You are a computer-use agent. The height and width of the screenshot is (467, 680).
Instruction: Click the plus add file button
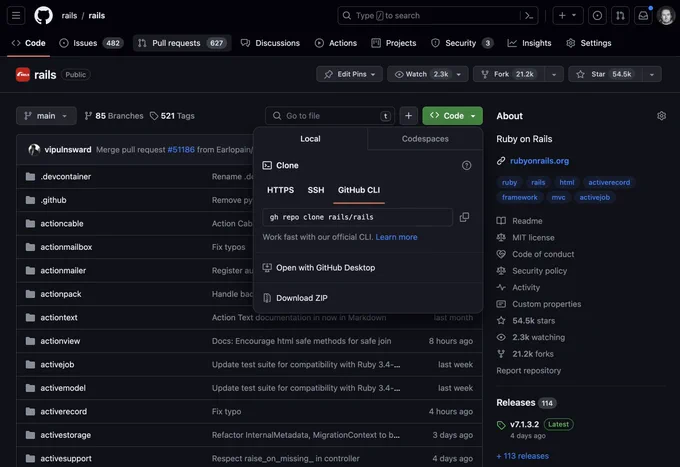(408, 116)
